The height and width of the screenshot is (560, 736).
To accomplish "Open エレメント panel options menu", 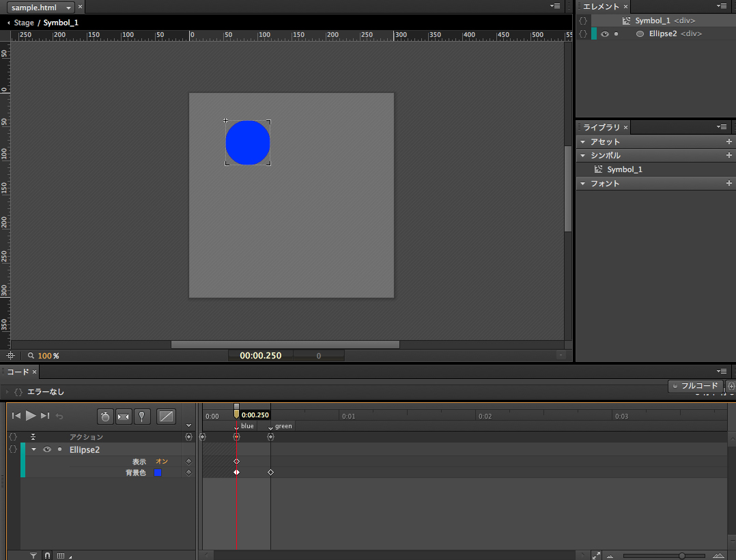I will point(722,6).
